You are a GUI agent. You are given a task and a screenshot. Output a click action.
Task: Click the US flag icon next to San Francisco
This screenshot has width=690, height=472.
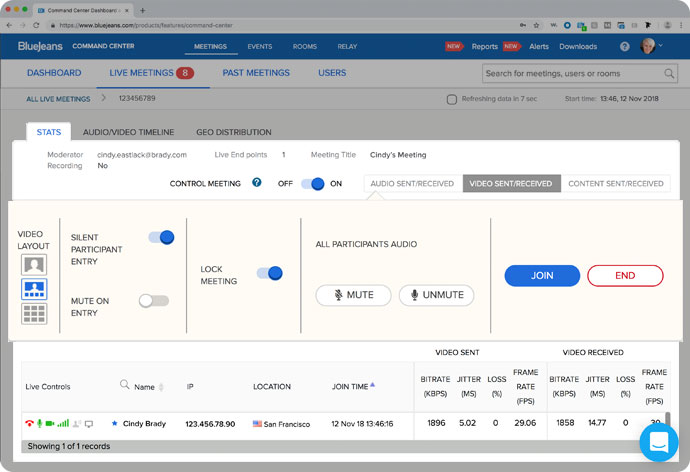coord(257,424)
